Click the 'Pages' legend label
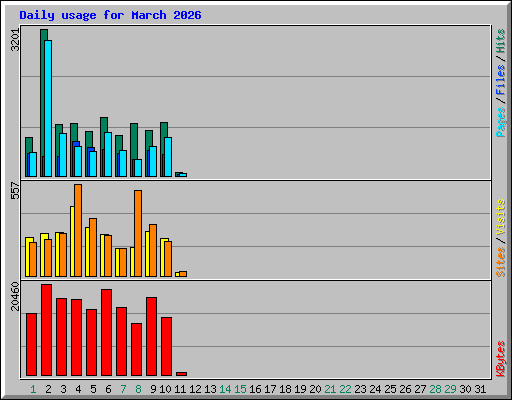This screenshot has width=512, height=400. tap(501, 122)
